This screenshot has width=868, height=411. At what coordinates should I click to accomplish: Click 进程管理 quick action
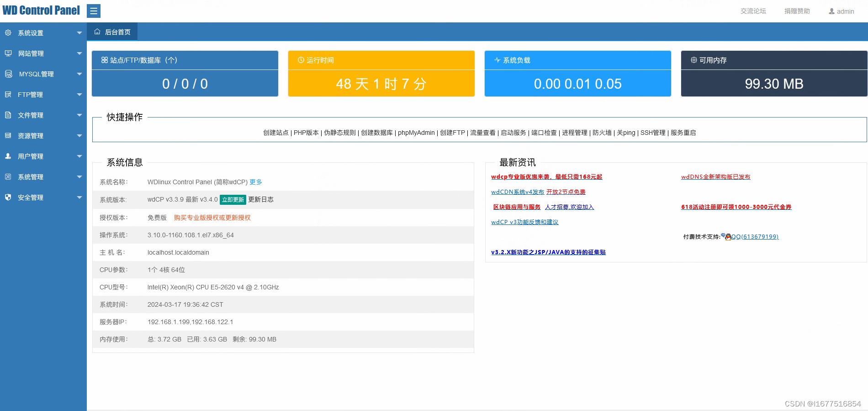(575, 133)
